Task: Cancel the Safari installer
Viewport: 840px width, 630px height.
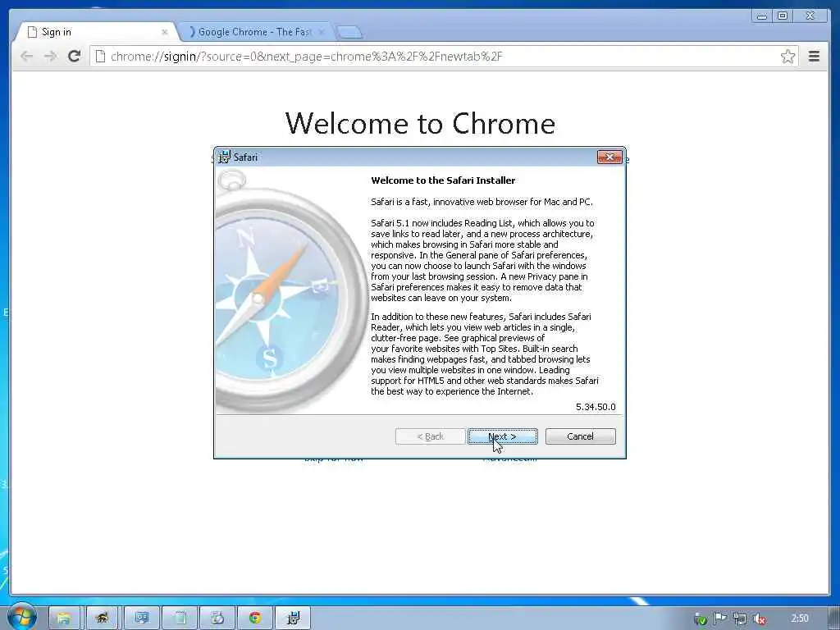Action: (580, 436)
